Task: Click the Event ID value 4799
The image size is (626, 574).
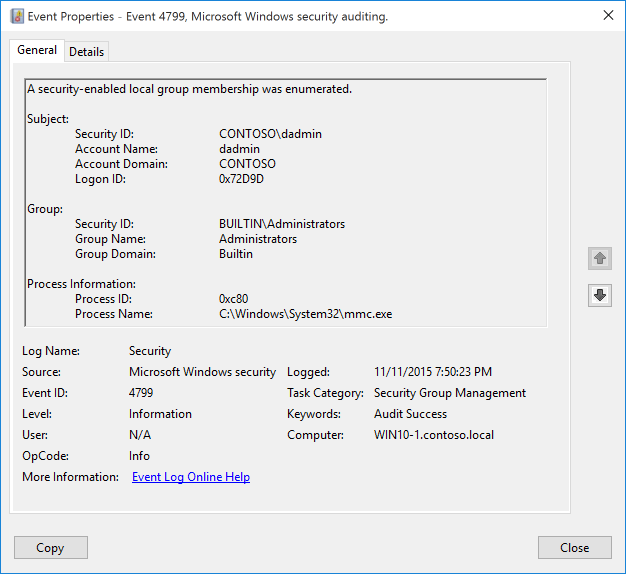Action: coord(141,393)
